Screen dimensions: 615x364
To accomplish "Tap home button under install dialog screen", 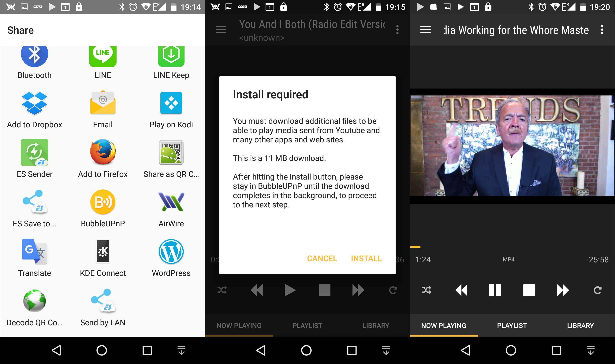I will coord(306,350).
